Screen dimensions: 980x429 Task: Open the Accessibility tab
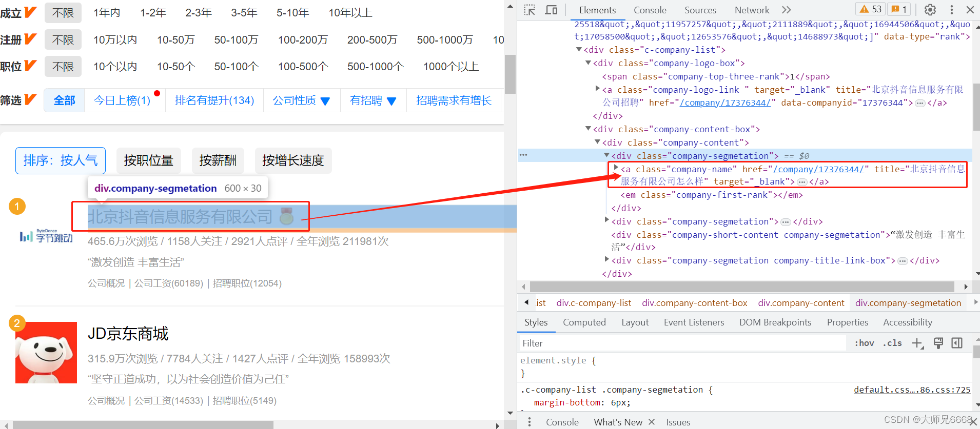[x=908, y=322]
